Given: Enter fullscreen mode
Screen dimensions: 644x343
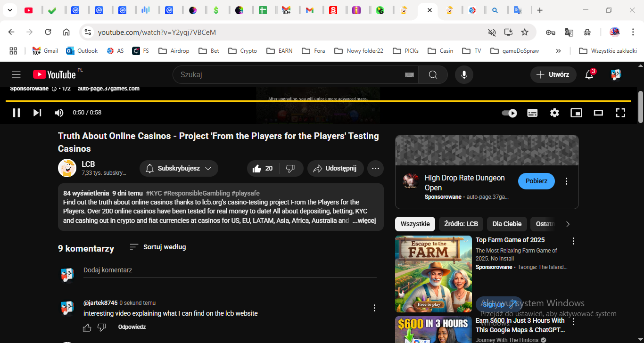Looking at the screenshot, I should point(620,113).
